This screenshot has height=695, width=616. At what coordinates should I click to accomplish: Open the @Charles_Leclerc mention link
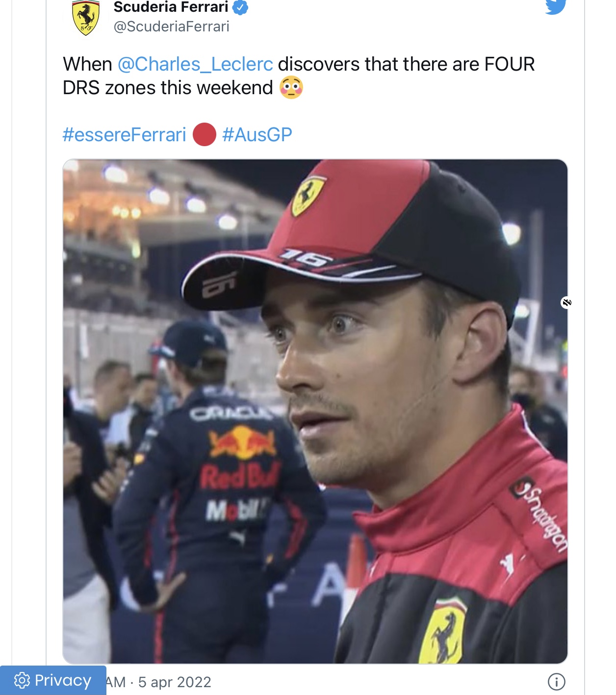195,64
